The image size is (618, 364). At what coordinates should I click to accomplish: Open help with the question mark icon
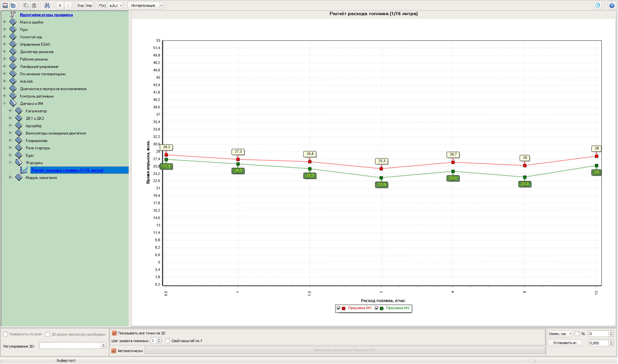coord(612,5)
